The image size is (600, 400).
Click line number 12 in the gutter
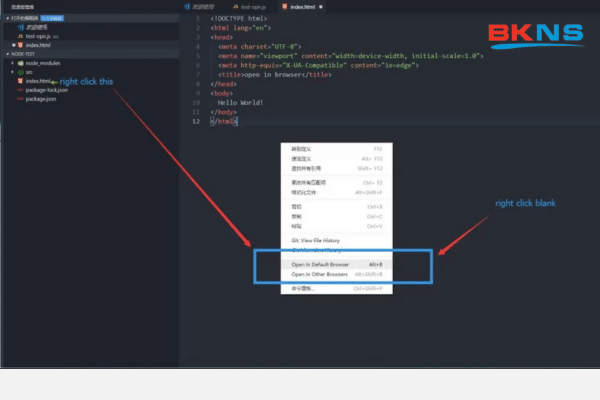196,121
